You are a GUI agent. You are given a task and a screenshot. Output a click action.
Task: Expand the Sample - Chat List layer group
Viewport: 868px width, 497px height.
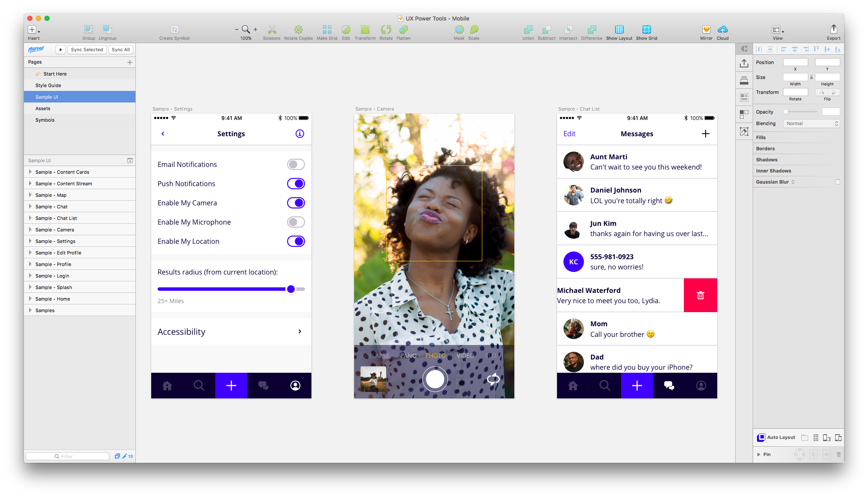point(30,218)
